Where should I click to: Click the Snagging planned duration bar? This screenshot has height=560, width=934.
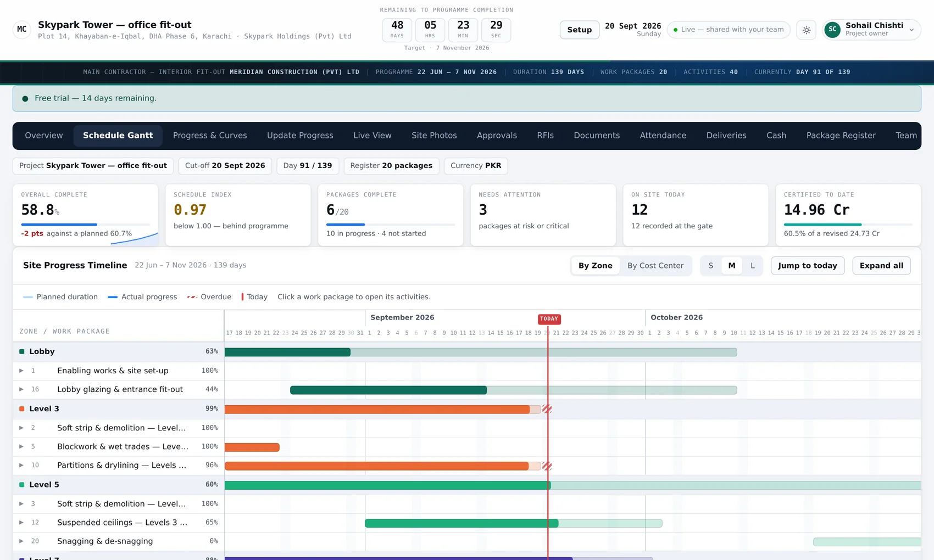(867, 542)
